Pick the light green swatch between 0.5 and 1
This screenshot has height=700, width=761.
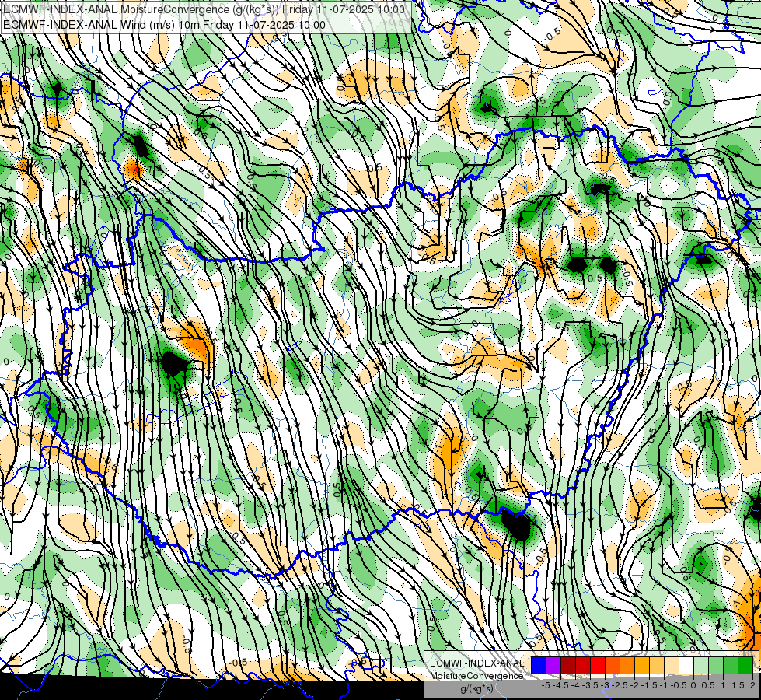716,666
